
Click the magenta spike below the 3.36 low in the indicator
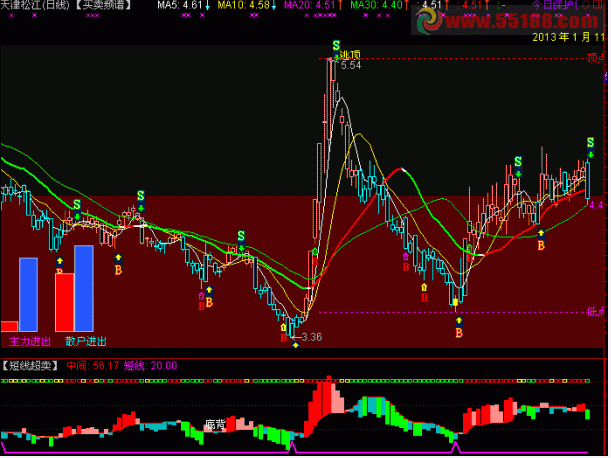click(292, 447)
